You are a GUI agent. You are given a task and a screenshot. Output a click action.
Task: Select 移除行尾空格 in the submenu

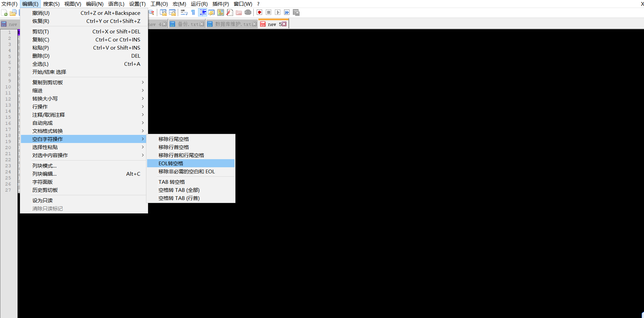[x=191, y=139]
